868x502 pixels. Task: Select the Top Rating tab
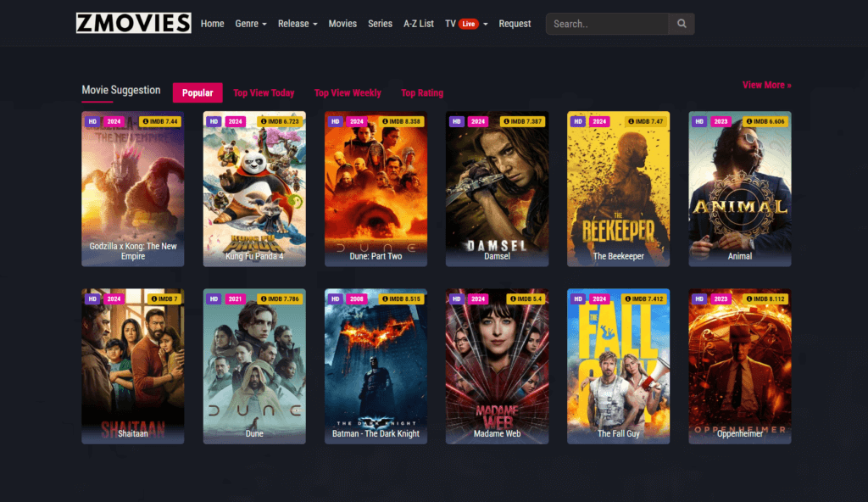[422, 92]
